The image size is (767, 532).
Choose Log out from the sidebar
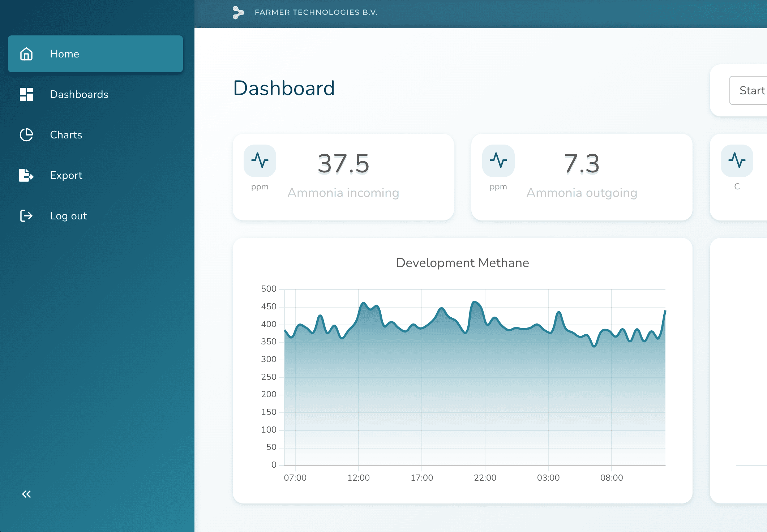click(95, 216)
